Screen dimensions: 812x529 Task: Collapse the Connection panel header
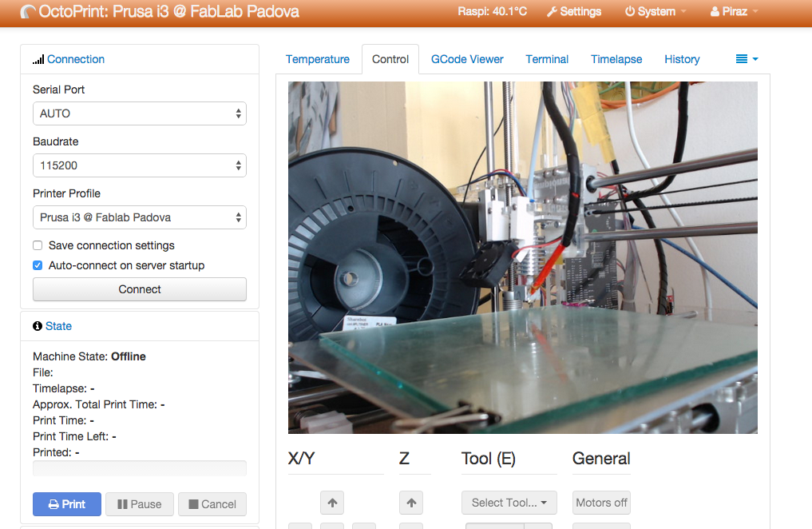76,59
